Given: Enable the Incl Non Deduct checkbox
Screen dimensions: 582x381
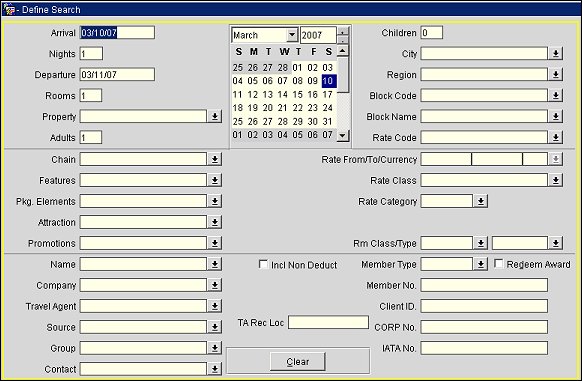Looking at the screenshot, I should pyautogui.click(x=263, y=264).
